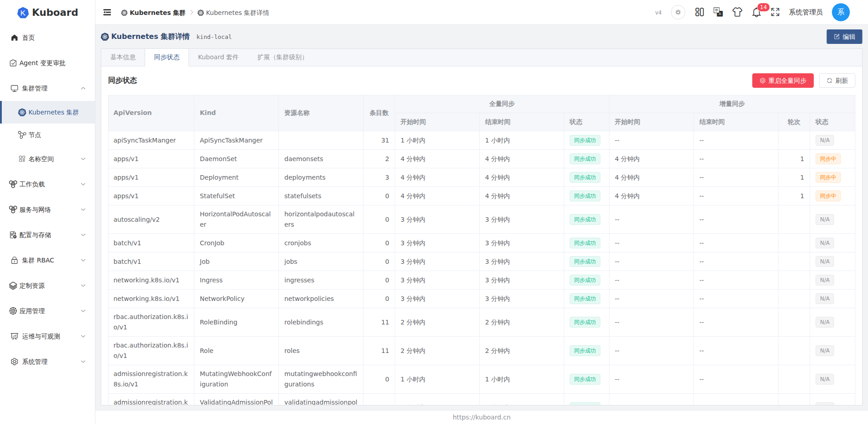Click the 系统管理员 username in header
Viewport: 868px width, 424px height.
[806, 12]
